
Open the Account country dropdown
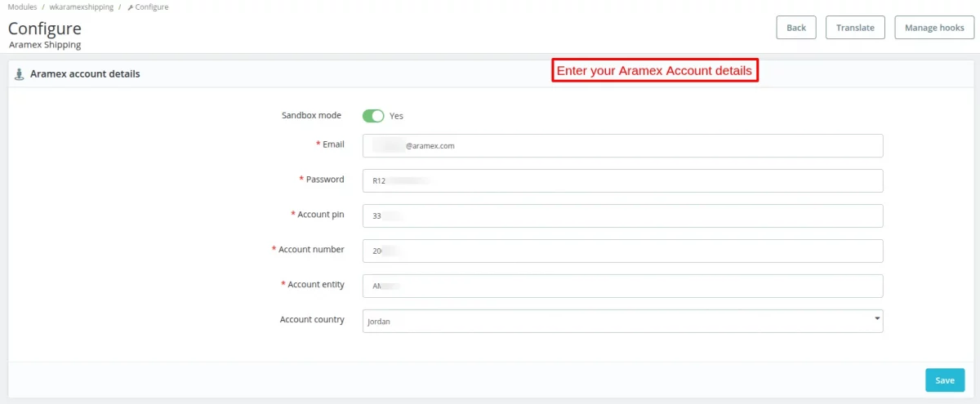click(622, 321)
